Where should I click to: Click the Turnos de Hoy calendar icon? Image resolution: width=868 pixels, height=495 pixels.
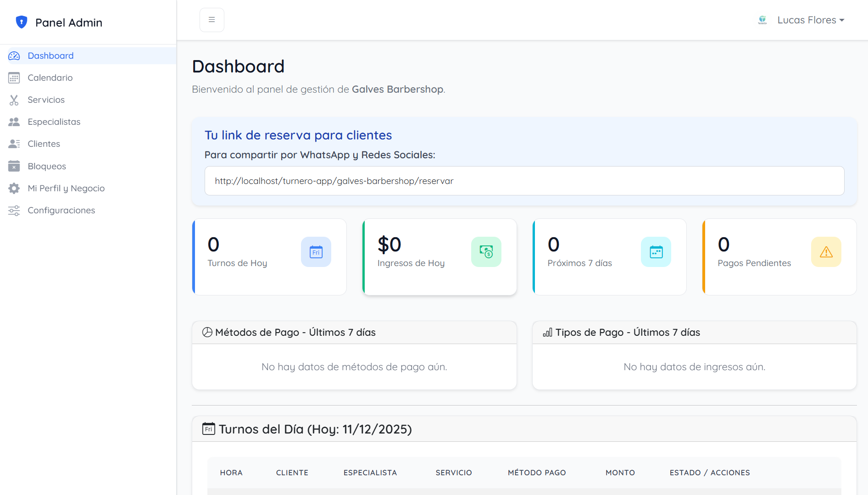tap(316, 252)
